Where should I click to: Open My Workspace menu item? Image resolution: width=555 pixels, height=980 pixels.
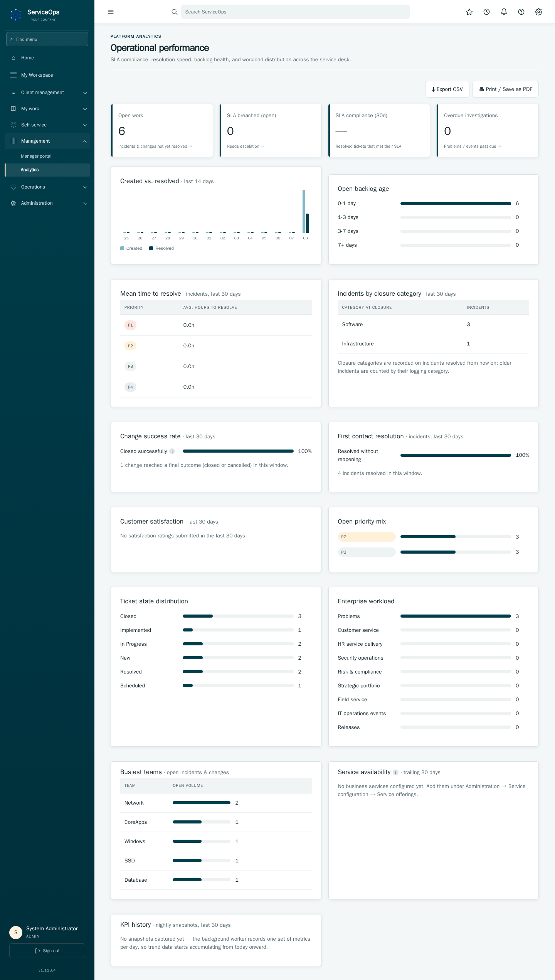pyautogui.click(x=47, y=75)
